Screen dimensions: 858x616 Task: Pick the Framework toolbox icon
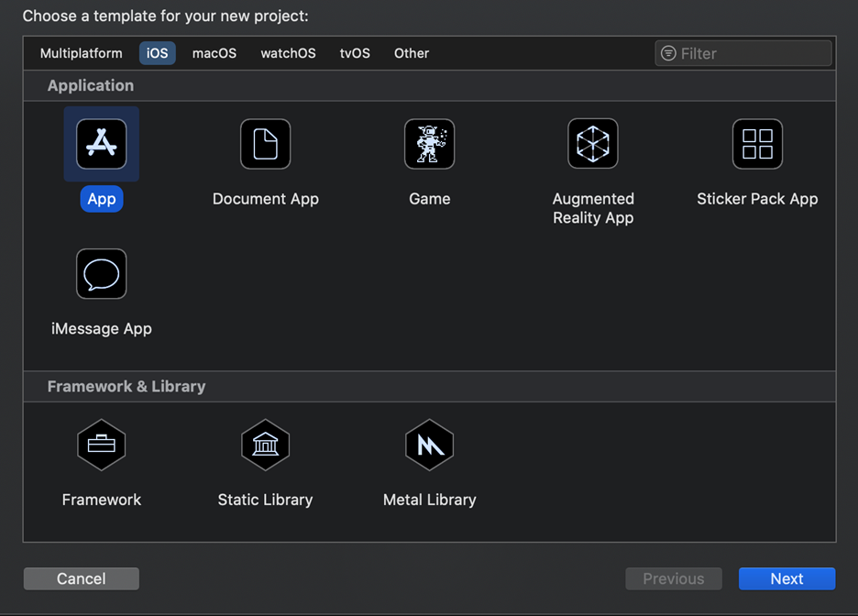click(101, 445)
